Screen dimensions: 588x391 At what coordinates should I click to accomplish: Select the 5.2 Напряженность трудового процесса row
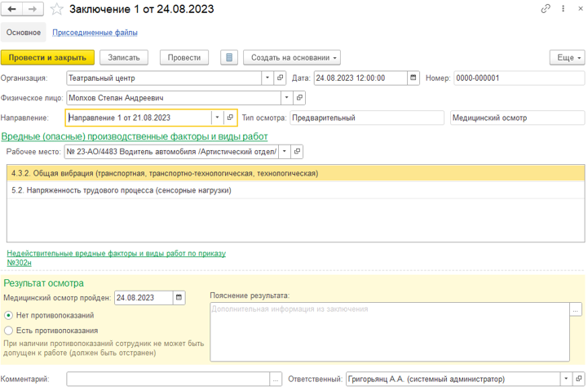(122, 190)
